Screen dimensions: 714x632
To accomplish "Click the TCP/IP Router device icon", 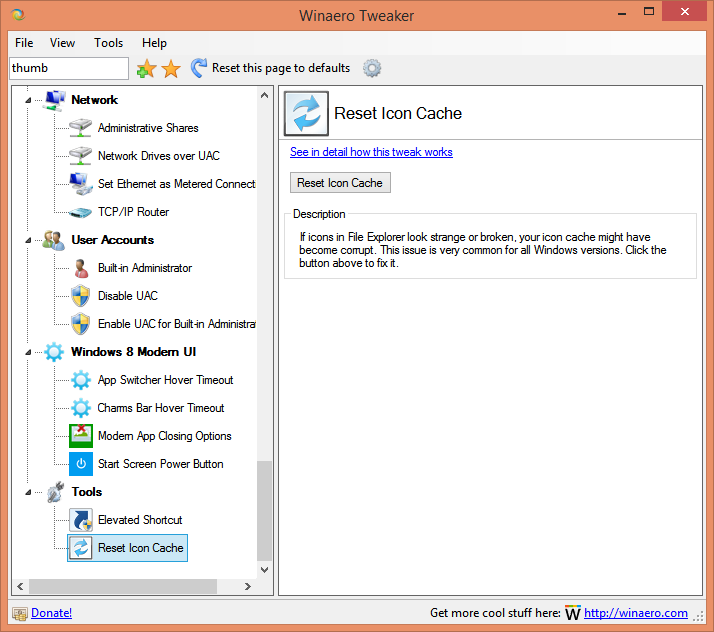I will 81,212.
